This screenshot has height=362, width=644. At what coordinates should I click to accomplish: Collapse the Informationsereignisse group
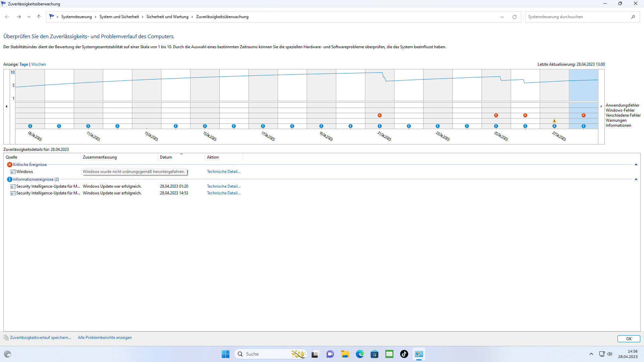(x=636, y=179)
